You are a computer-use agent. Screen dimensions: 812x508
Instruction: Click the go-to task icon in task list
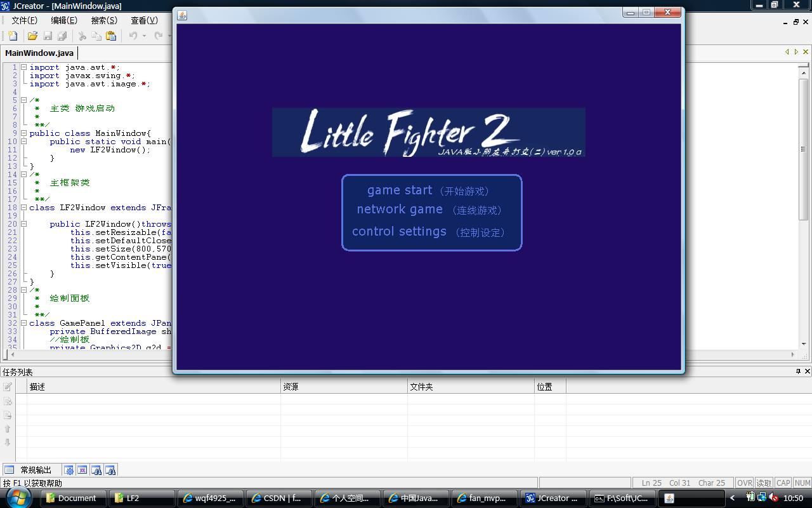pos(8,415)
